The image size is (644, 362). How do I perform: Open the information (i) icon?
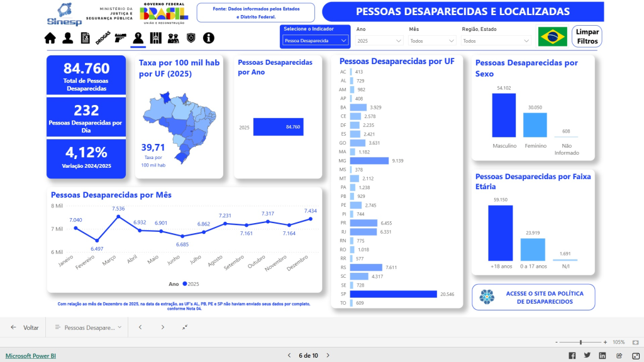pyautogui.click(x=208, y=38)
